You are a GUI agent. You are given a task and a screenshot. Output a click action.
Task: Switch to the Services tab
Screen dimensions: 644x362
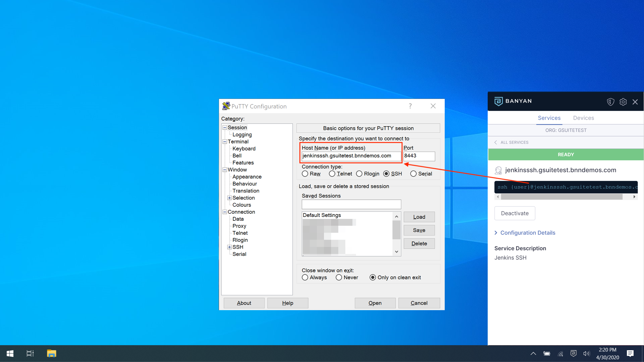(x=549, y=118)
